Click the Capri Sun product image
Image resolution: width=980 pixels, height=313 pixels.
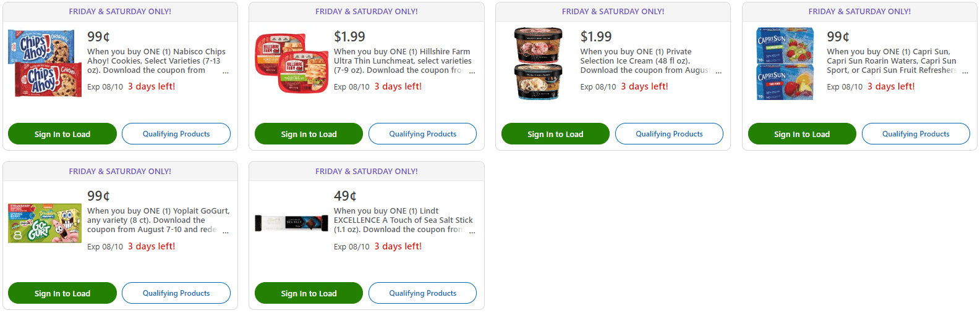click(785, 63)
